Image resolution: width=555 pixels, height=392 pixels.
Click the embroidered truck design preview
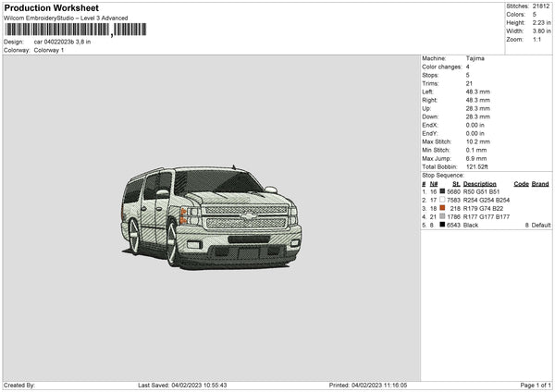point(212,217)
